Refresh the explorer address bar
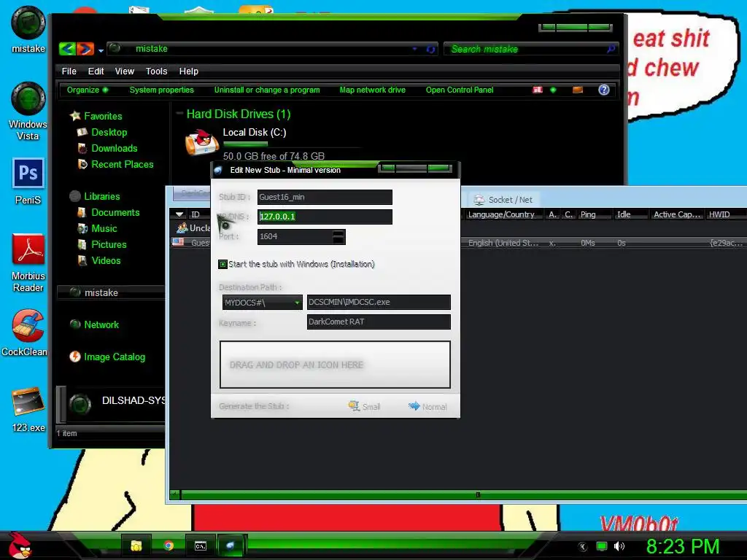747x560 pixels. (430, 49)
